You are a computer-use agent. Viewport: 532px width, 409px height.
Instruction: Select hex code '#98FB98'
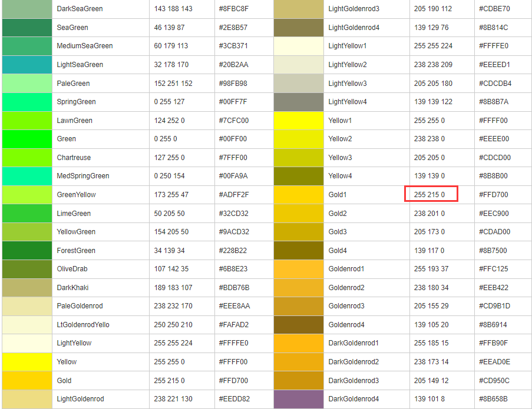tap(233, 84)
